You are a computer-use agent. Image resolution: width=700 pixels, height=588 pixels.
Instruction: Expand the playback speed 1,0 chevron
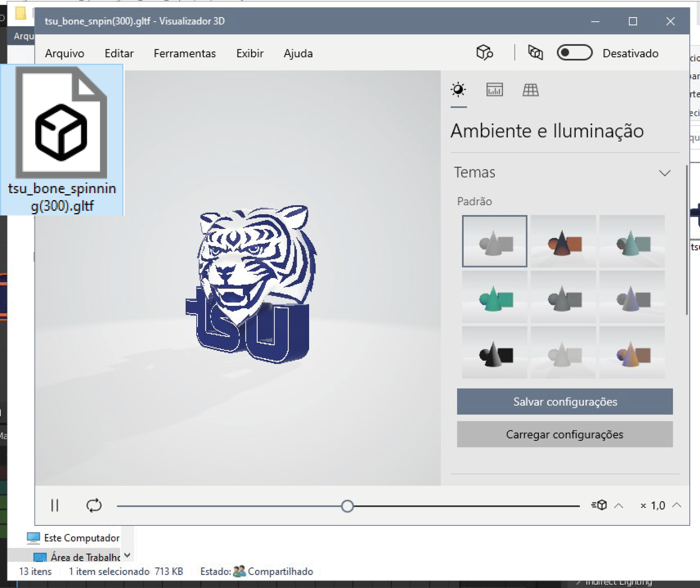tap(677, 505)
